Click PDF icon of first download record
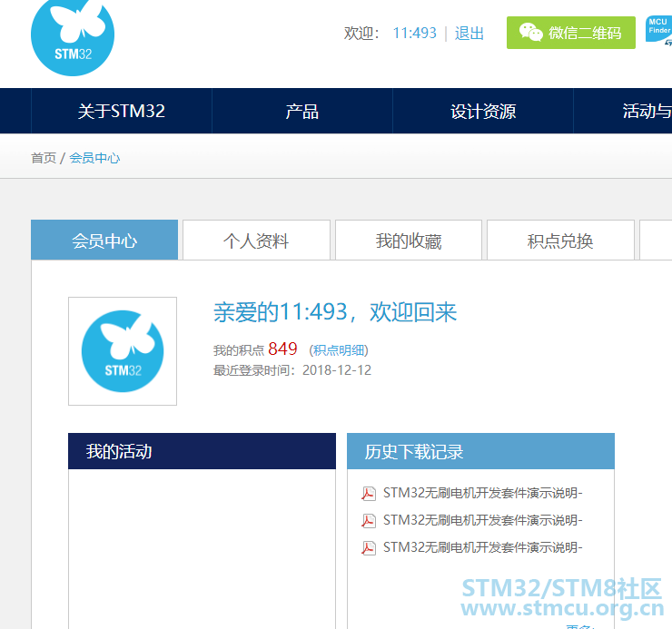This screenshot has width=672, height=629. coord(369,493)
